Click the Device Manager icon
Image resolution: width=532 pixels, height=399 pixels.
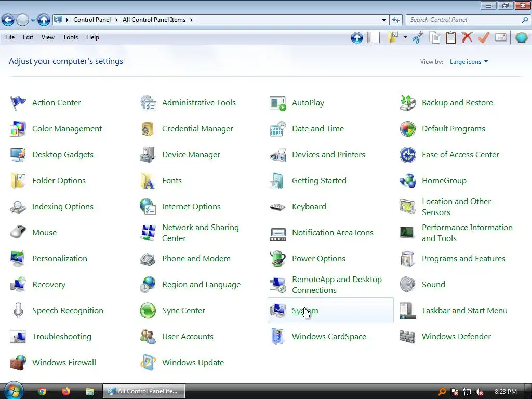pyautogui.click(x=148, y=155)
